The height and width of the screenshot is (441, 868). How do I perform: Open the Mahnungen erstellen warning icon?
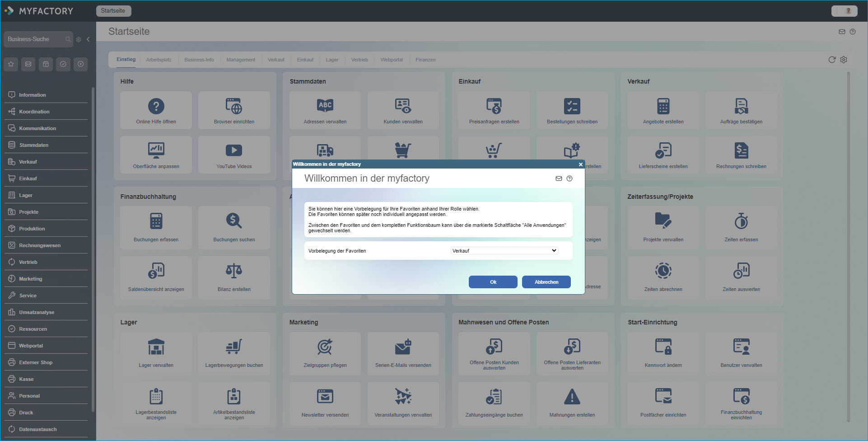coord(572,397)
